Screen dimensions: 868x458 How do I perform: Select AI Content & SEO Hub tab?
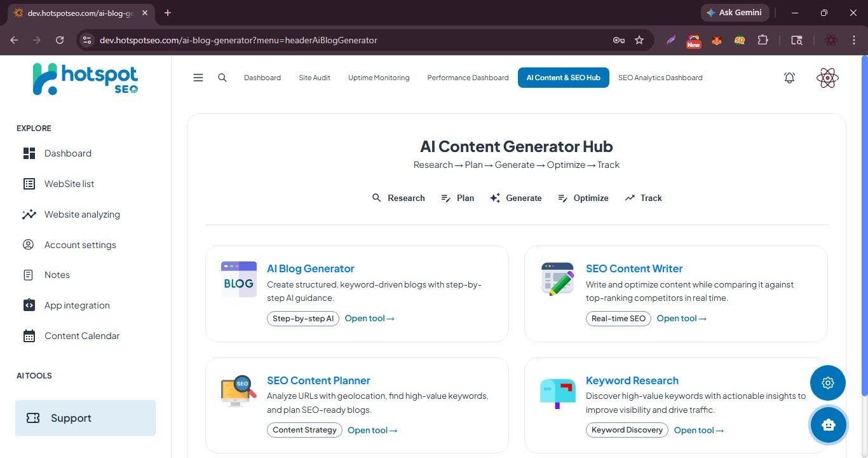point(563,78)
